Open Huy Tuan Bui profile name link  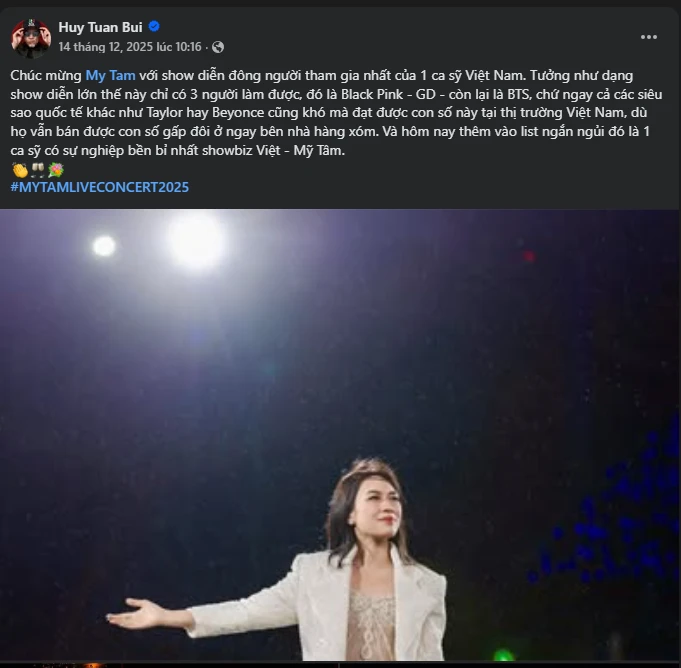(x=101, y=28)
